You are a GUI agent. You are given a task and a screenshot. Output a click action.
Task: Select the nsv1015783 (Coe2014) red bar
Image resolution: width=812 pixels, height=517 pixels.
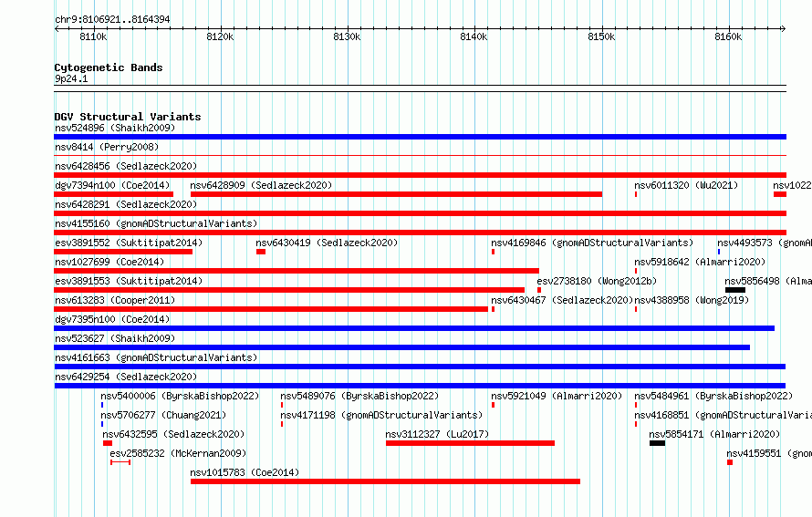click(x=385, y=481)
